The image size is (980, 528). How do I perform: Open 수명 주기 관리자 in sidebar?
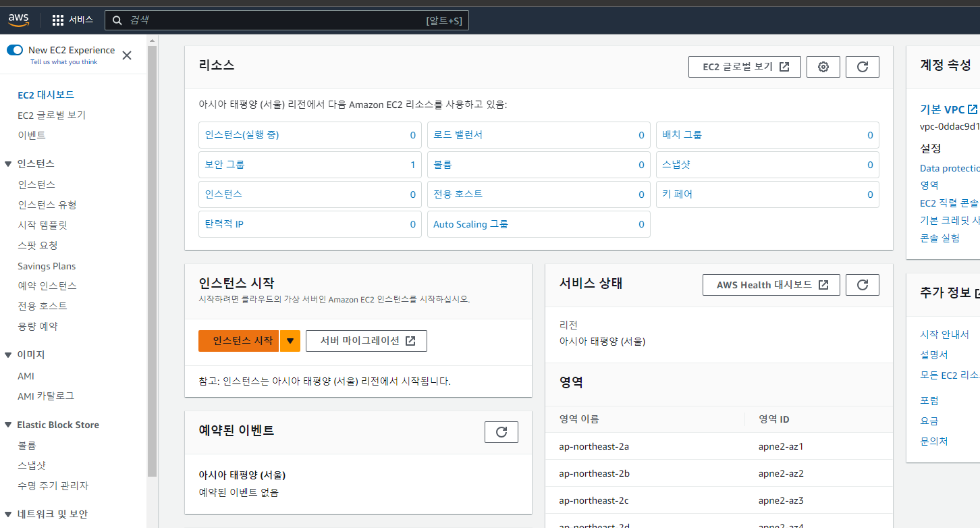[x=53, y=485]
